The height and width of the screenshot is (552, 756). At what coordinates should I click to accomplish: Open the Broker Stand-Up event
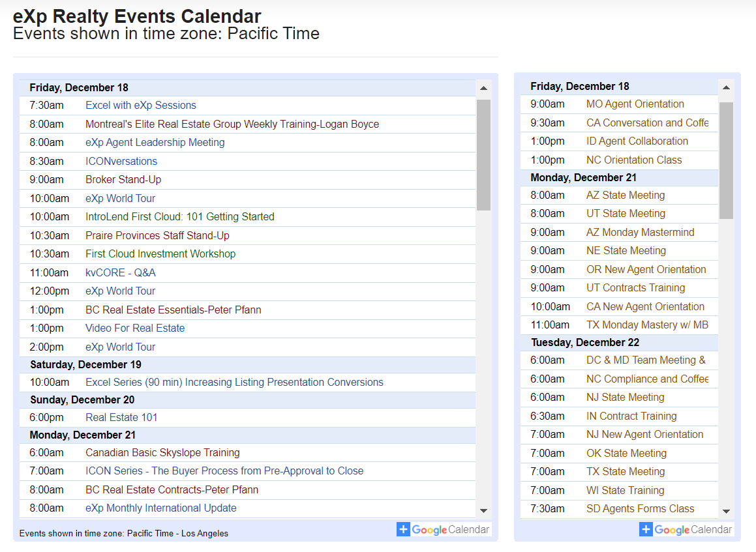(123, 180)
